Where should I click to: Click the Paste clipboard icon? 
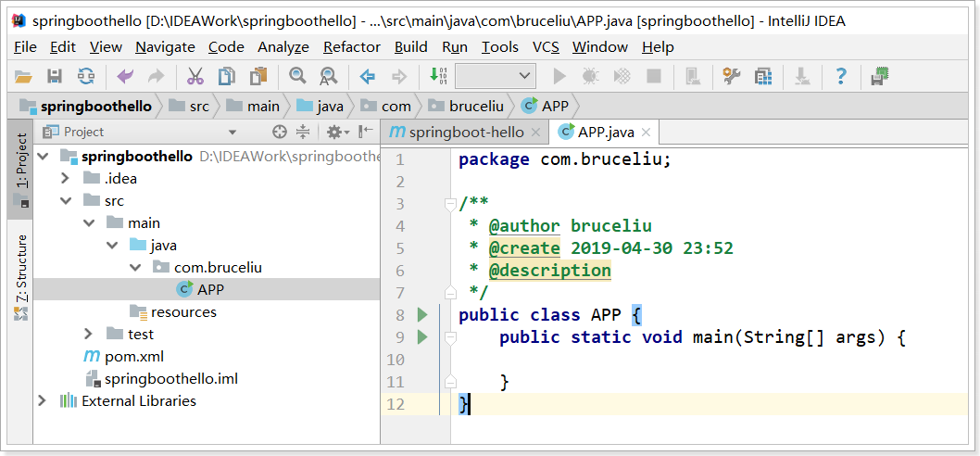(x=258, y=77)
